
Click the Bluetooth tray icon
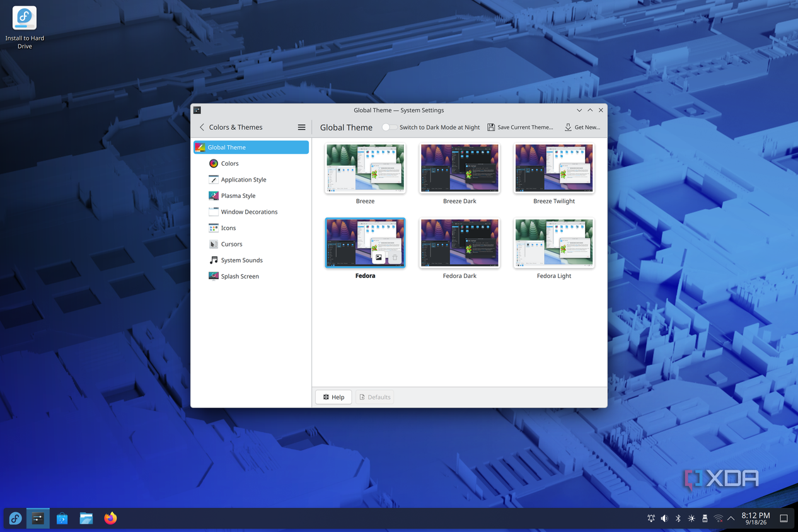pyautogui.click(x=678, y=519)
